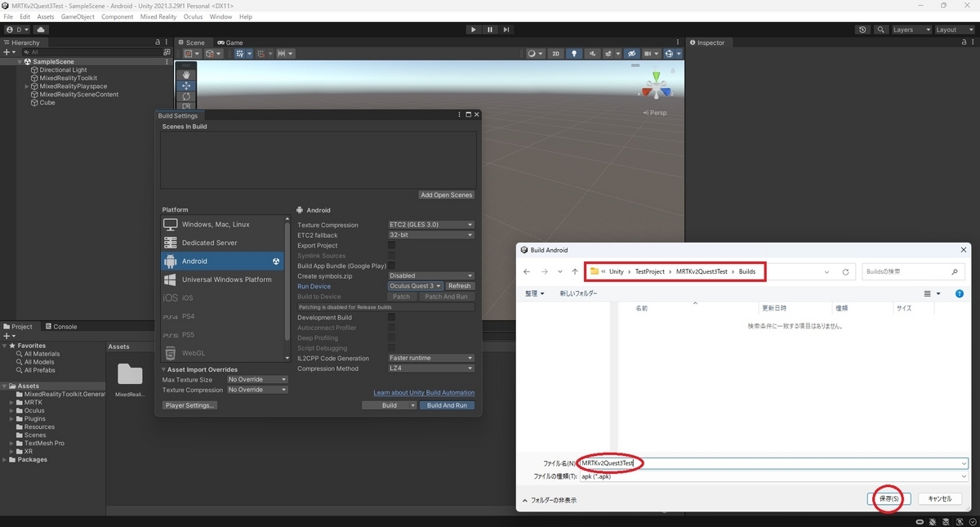Viewport: 980px width, 527px height.
Task: Select the Hand view tool
Action: click(186, 74)
